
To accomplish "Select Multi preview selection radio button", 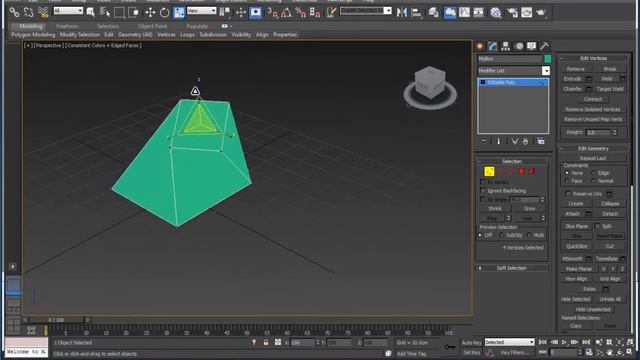I will point(529,235).
